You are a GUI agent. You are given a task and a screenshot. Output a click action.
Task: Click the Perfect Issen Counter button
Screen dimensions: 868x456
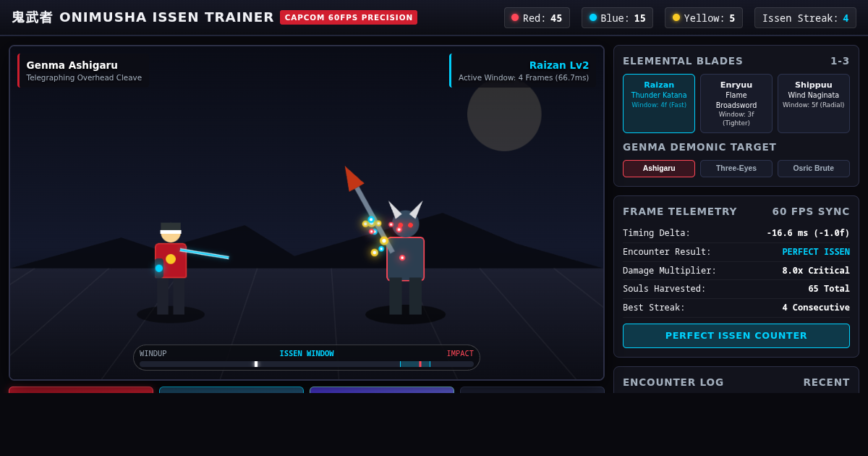pos(736,336)
